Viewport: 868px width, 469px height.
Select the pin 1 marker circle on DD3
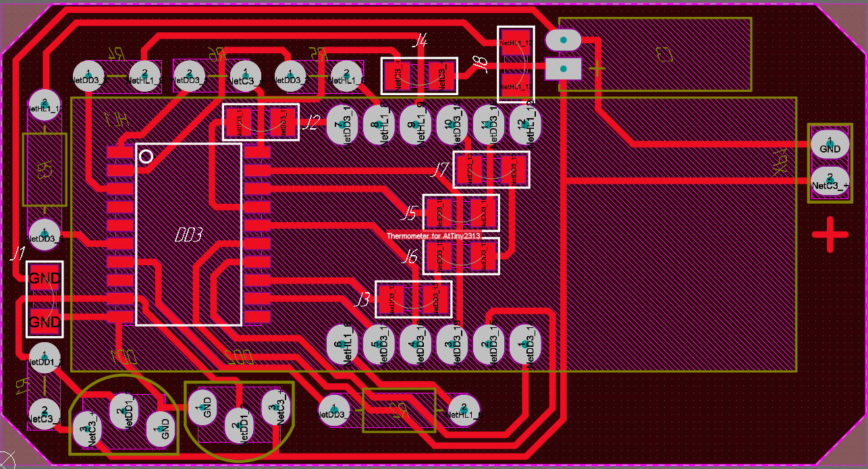(146, 157)
